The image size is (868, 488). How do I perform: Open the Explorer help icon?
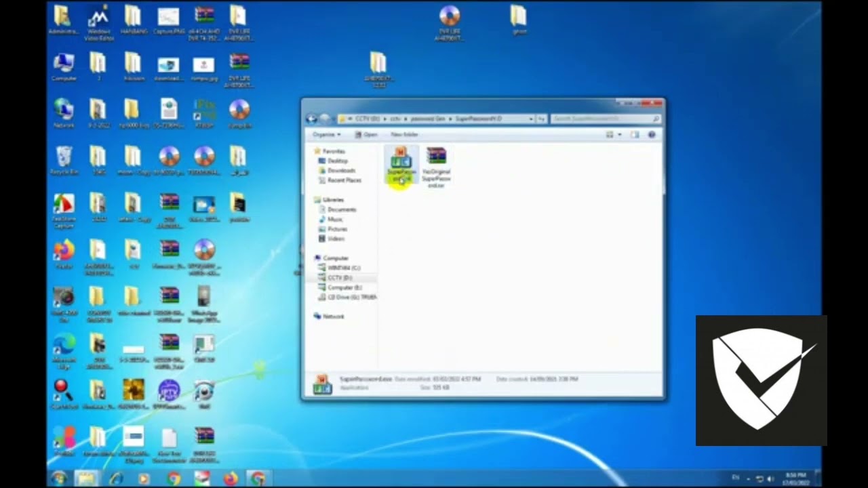coord(652,135)
